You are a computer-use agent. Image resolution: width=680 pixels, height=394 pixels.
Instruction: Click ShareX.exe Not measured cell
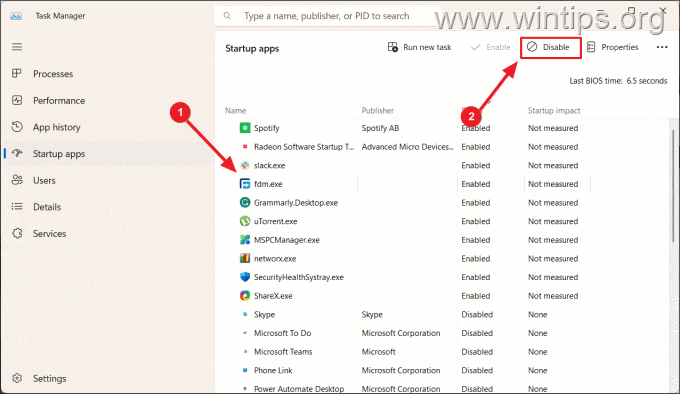coord(553,296)
